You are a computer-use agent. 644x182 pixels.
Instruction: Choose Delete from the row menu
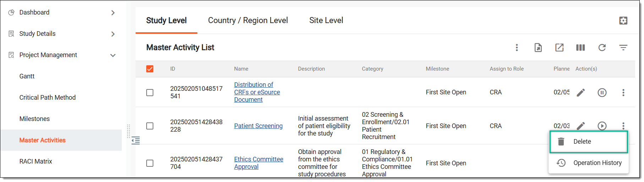[x=589, y=142]
